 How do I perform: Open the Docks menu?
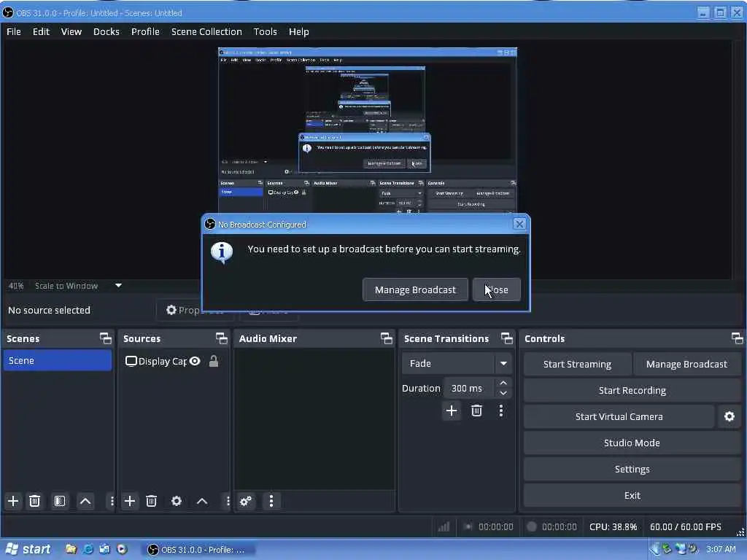(107, 31)
